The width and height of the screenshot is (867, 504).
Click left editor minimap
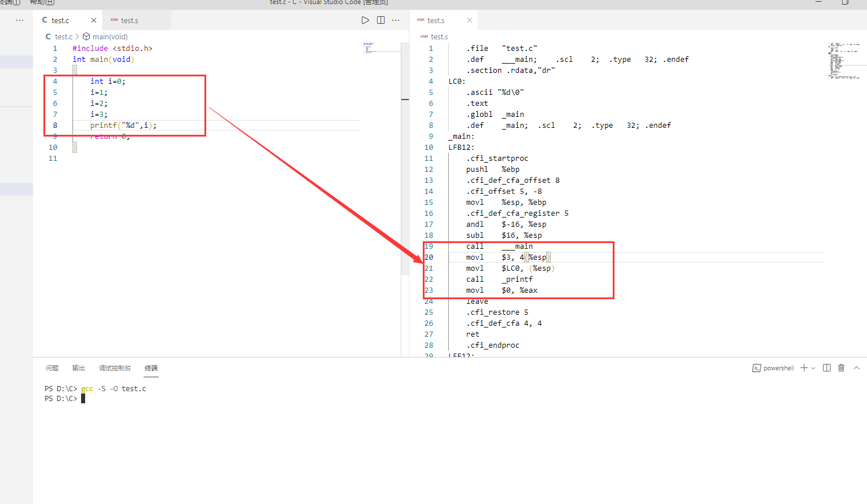[x=382, y=48]
